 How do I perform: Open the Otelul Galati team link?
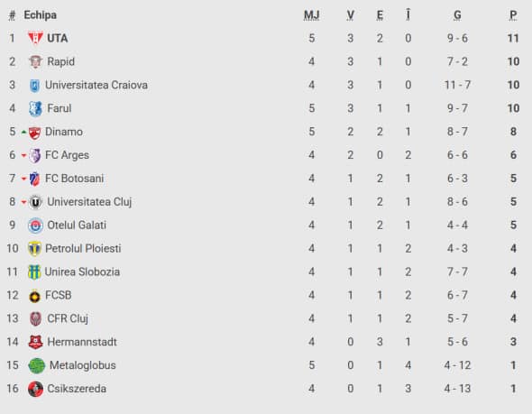77,225
